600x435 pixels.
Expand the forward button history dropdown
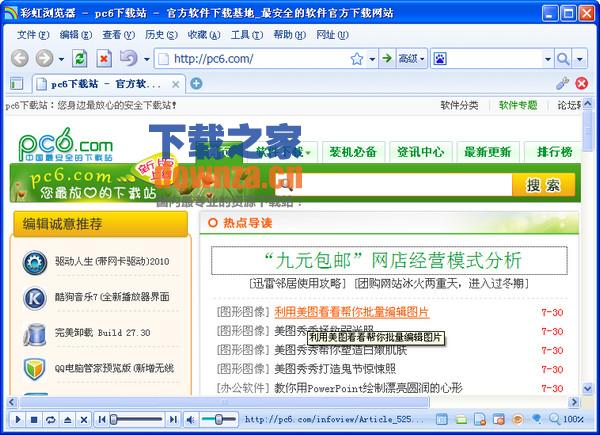tap(61, 59)
